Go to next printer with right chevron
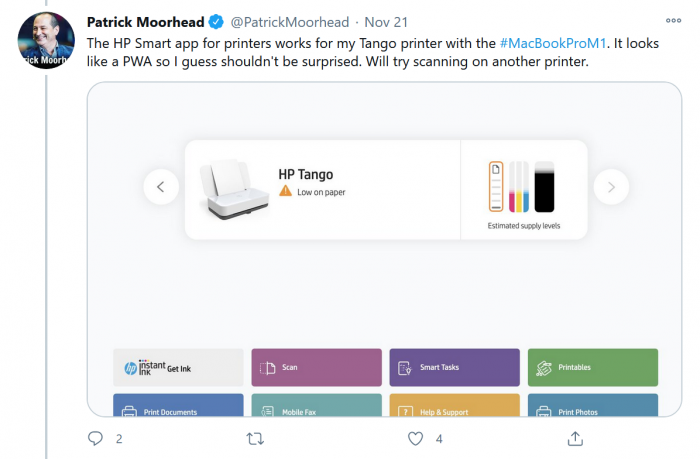The width and height of the screenshot is (700, 459). coord(611,186)
